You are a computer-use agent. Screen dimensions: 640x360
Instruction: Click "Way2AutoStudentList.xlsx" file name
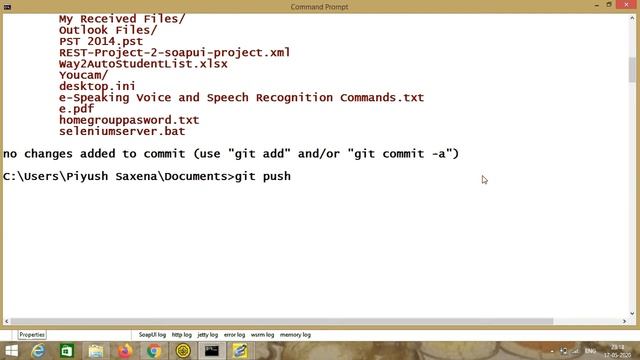tap(143, 64)
